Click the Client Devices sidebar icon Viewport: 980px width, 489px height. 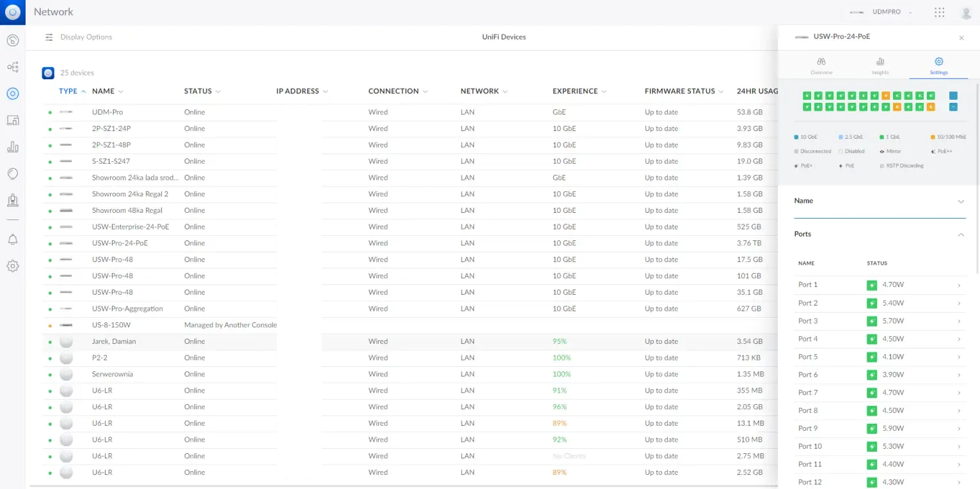click(13, 120)
